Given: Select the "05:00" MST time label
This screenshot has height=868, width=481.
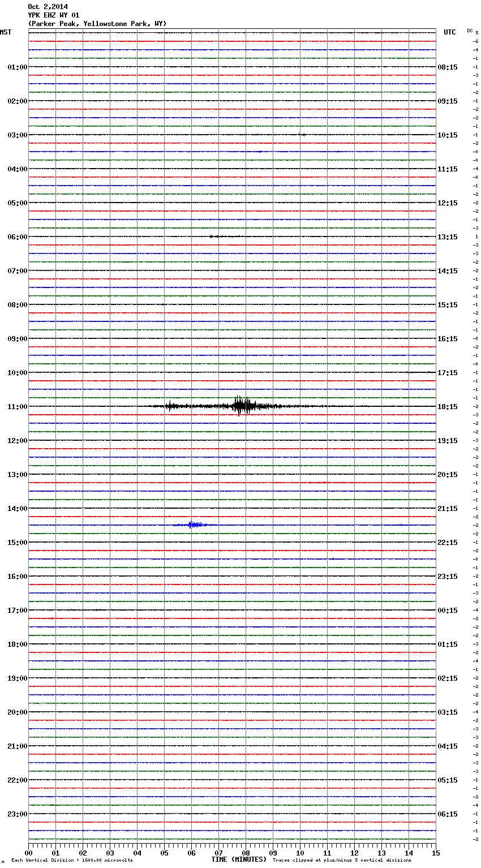Looking at the screenshot, I should (18, 203).
